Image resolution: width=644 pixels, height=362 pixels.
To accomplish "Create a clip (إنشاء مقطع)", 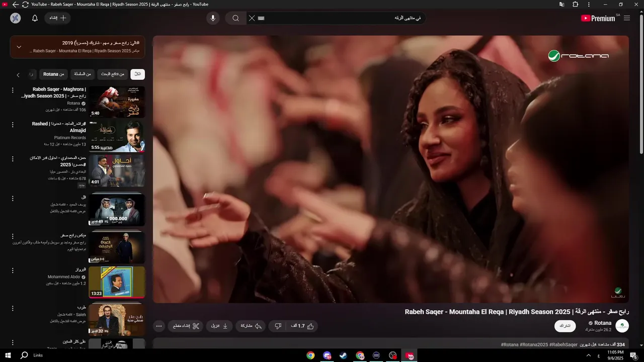I will point(186,326).
